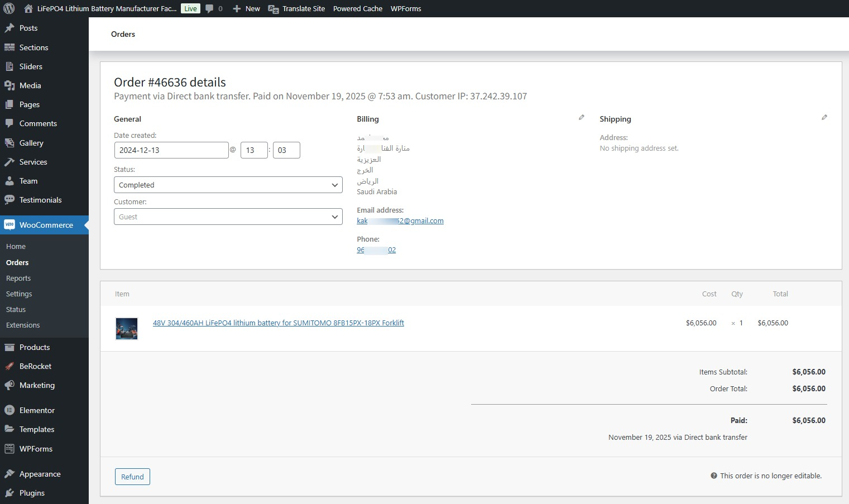Open the Products menu in sidebar
849x504 pixels.
point(35,347)
